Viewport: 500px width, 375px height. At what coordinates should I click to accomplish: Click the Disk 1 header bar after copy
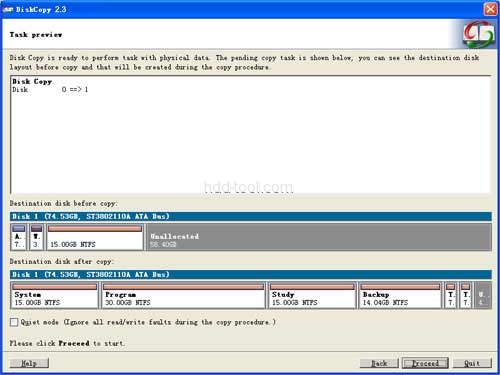(251, 274)
